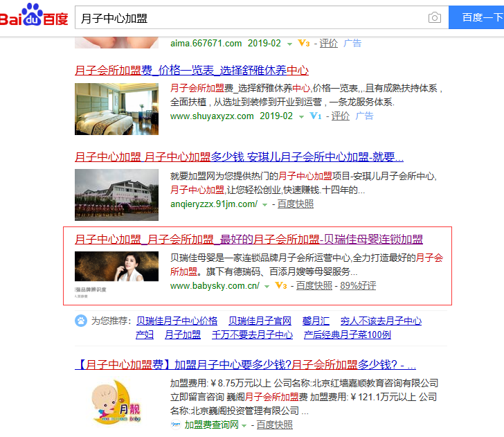504x437 pixels.
Task: Click aima.667671.com URL text
Action: click(x=206, y=43)
